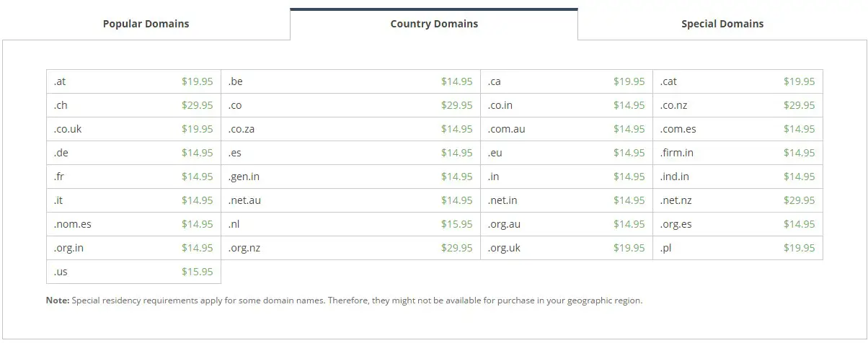Choose the .org.nz domain entry
Image resolution: width=868 pixels, height=343 pixels.
click(350, 248)
